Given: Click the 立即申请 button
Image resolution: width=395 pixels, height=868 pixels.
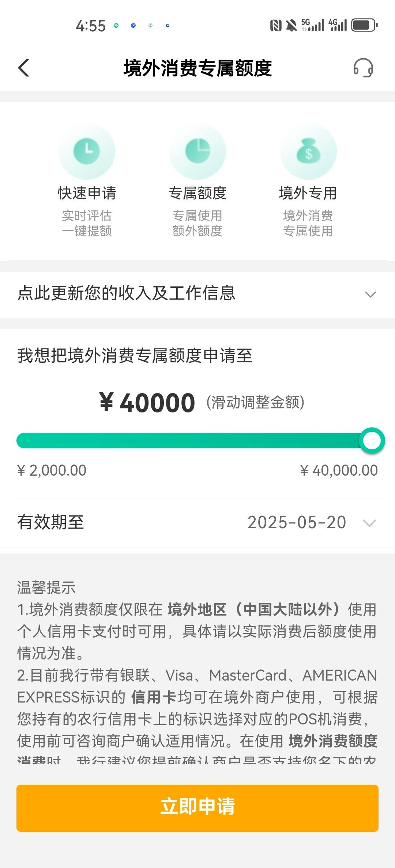Looking at the screenshot, I should tap(197, 808).
